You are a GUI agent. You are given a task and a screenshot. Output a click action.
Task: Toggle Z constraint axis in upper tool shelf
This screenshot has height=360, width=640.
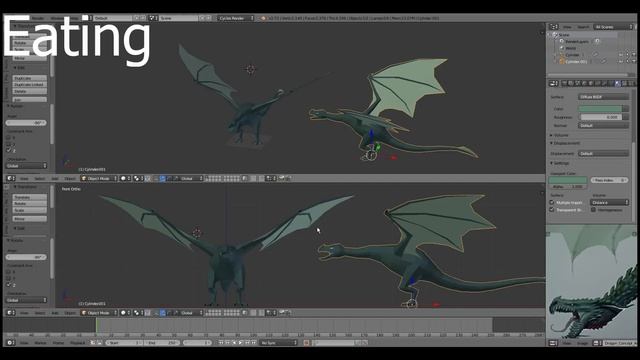point(9,151)
